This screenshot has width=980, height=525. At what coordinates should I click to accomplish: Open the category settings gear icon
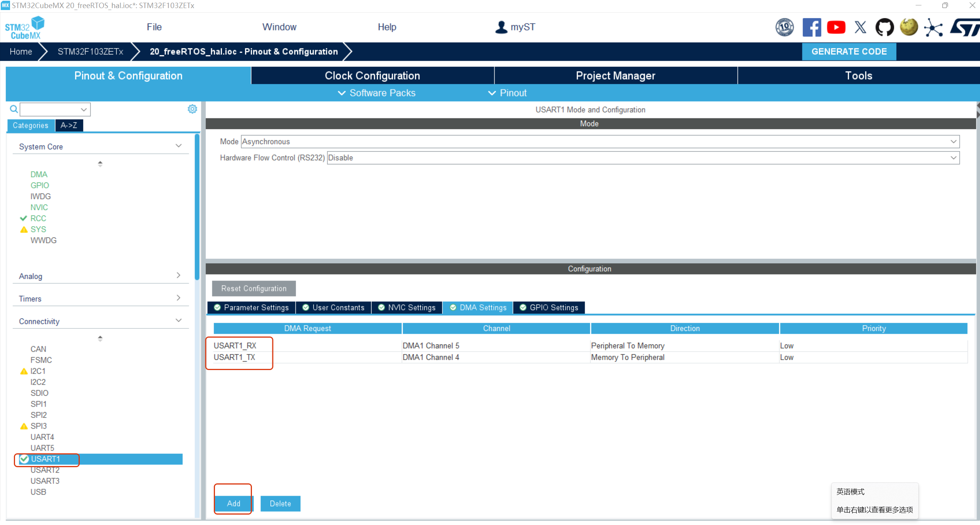pyautogui.click(x=192, y=109)
